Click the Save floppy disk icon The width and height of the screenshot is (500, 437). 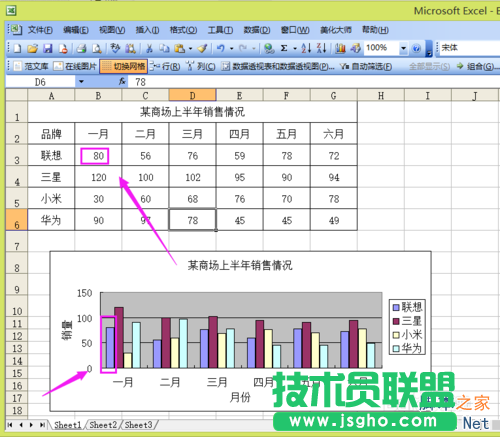pyautogui.click(x=48, y=49)
